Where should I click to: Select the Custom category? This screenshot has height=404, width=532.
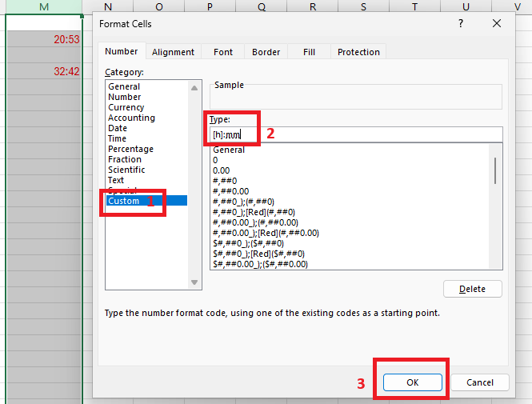coord(146,201)
